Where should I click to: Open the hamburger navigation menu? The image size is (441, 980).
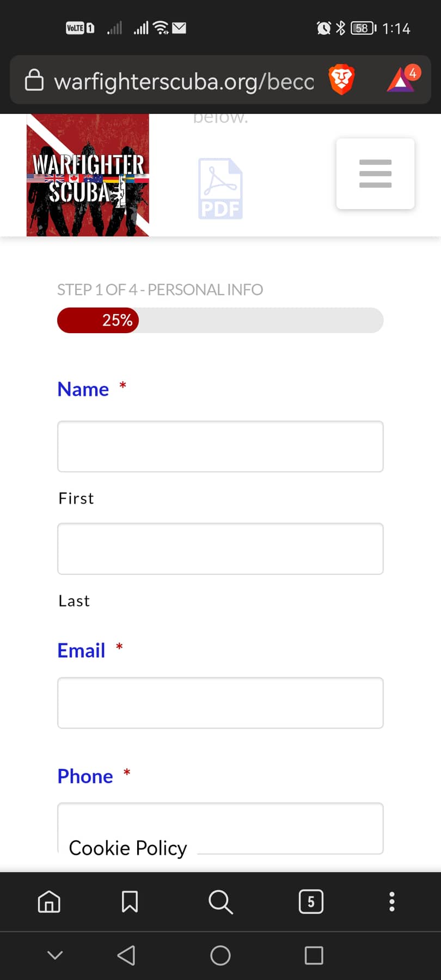tap(375, 174)
